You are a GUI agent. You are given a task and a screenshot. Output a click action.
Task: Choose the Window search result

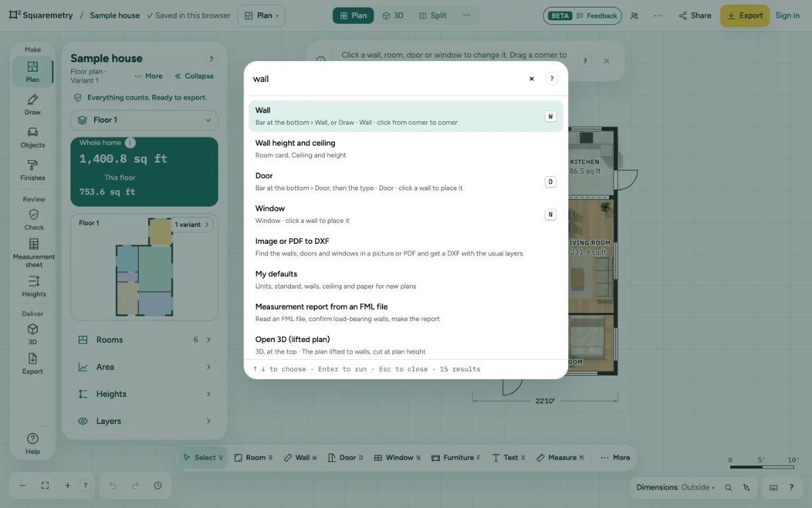point(406,214)
